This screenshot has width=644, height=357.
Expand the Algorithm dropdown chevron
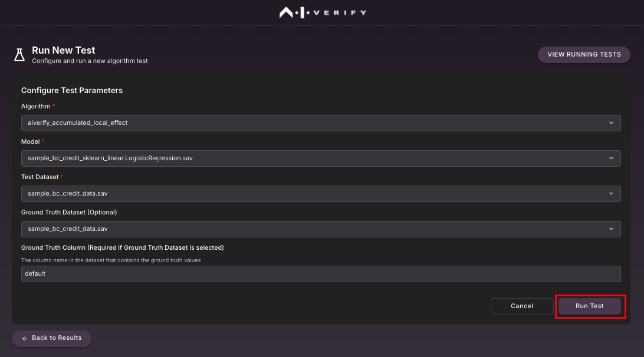[611, 123]
